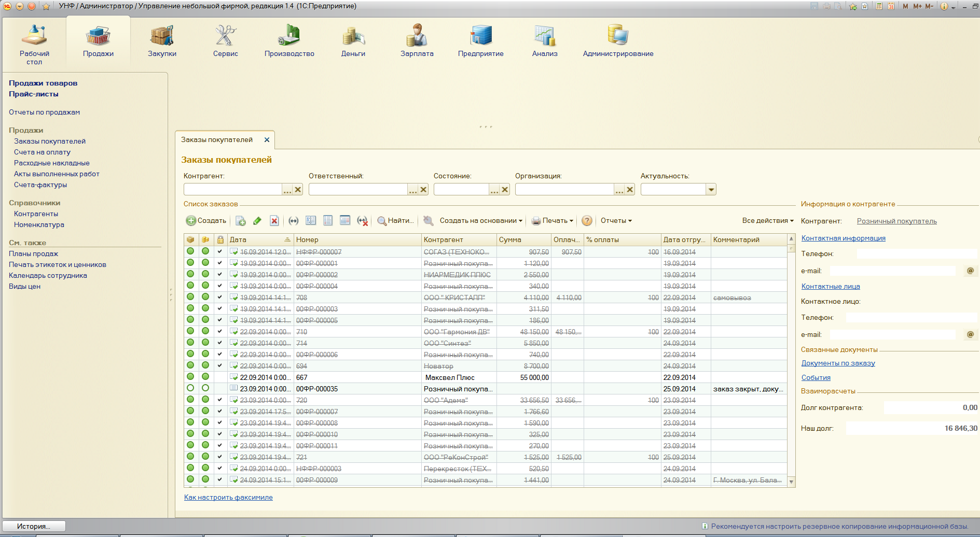Expand the Актуальность dropdown list
Screen dimensions: 980x537
click(x=711, y=190)
